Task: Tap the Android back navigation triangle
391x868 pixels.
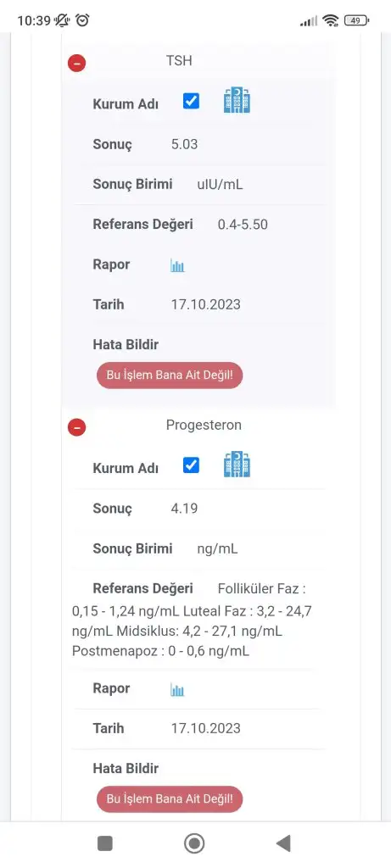Action: tap(283, 843)
